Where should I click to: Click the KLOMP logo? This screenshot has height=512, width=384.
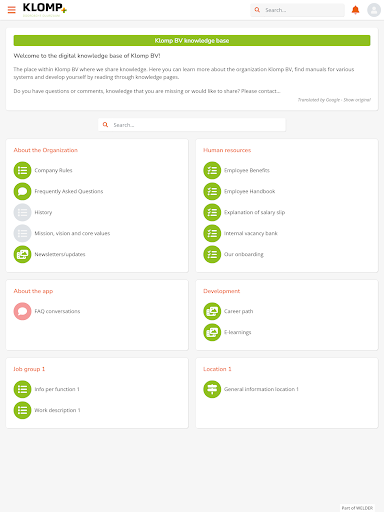pyautogui.click(x=45, y=9)
